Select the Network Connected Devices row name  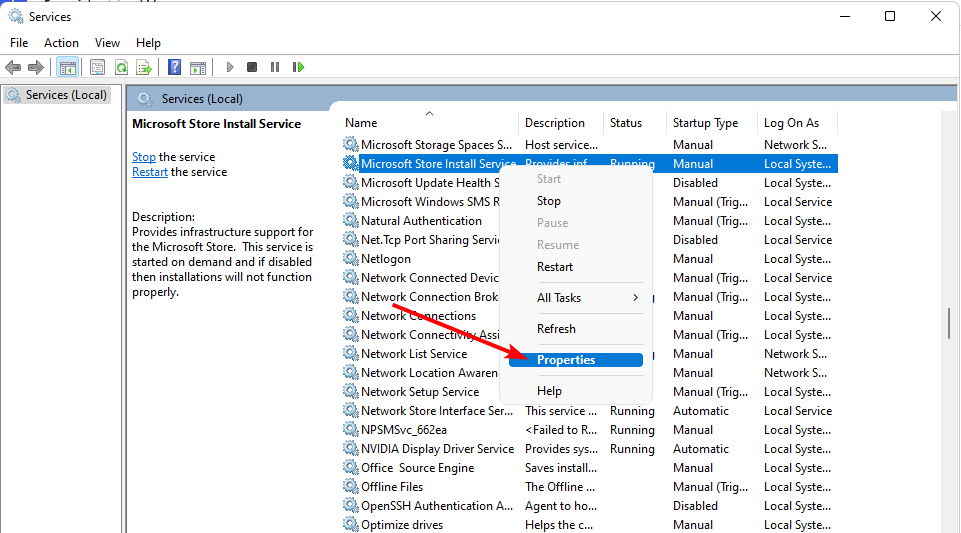pyautogui.click(x=430, y=278)
